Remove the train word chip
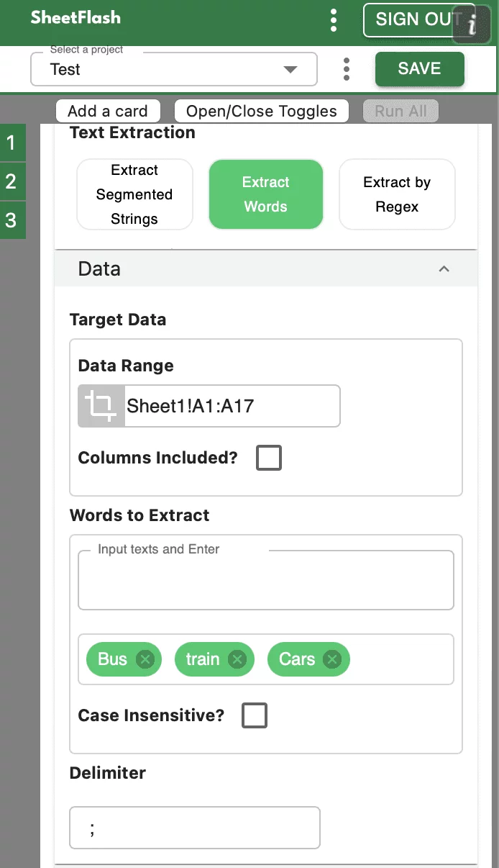This screenshot has height=868, width=499. click(237, 659)
